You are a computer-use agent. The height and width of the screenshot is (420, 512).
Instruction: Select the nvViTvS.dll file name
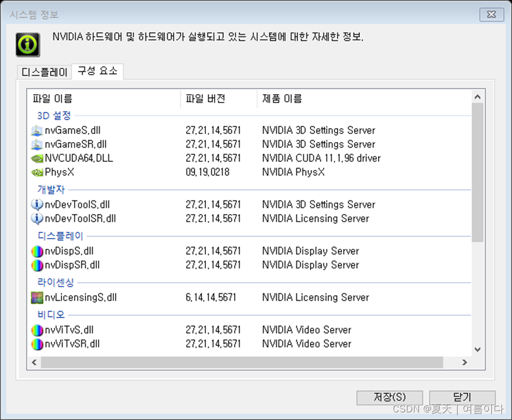[x=69, y=330]
